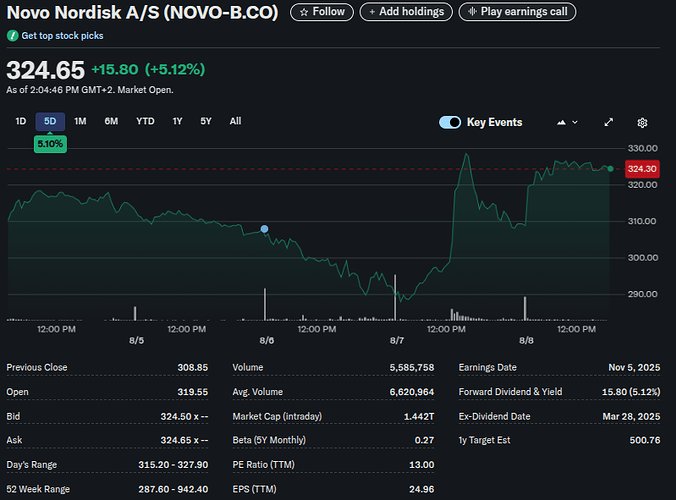Click the Novo Nordisk A/S title
Screen dimensions: 676x500
[x=142, y=12]
